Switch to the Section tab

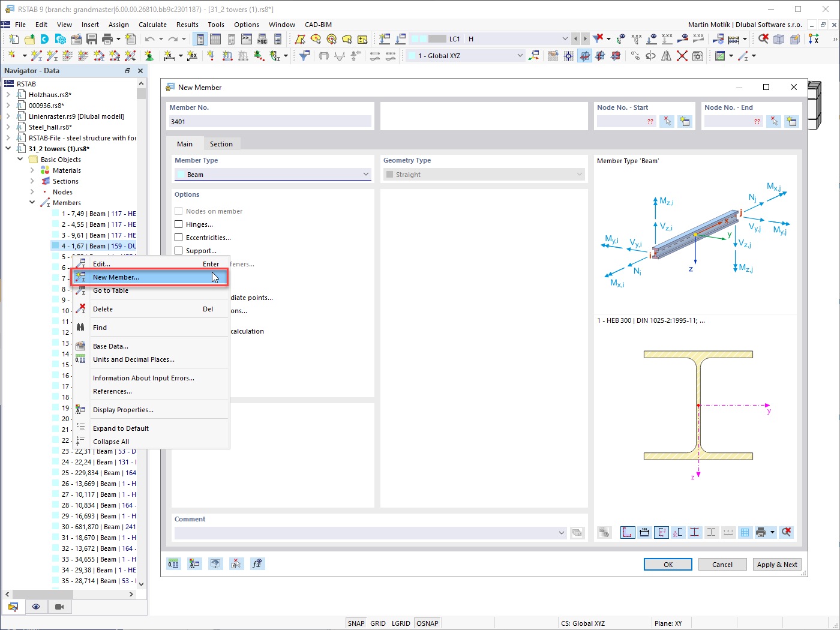click(x=221, y=144)
